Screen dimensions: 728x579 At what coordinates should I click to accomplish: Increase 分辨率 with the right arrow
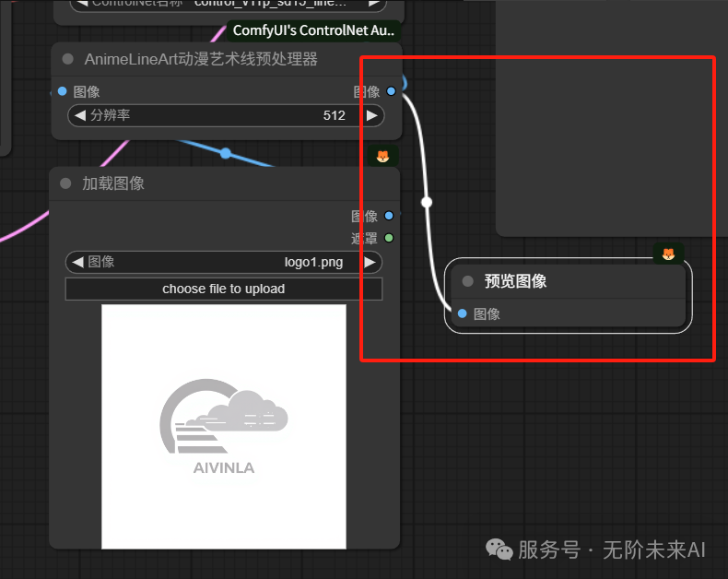point(371,115)
